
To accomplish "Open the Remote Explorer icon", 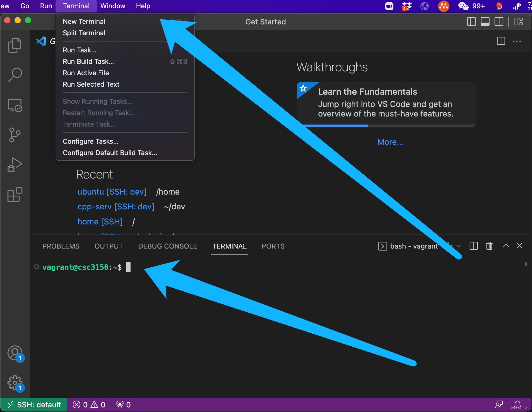I will pyautogui.click(x=15, y=105).
